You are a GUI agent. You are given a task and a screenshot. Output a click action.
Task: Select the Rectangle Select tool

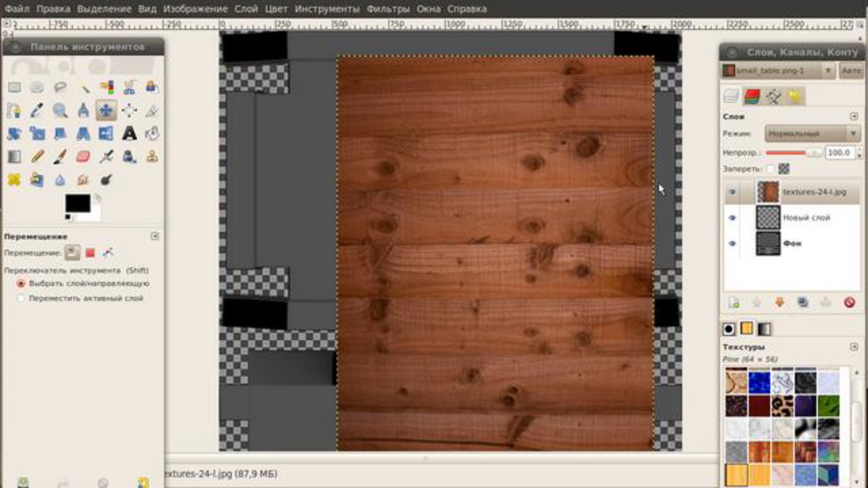tap(14, 87)
